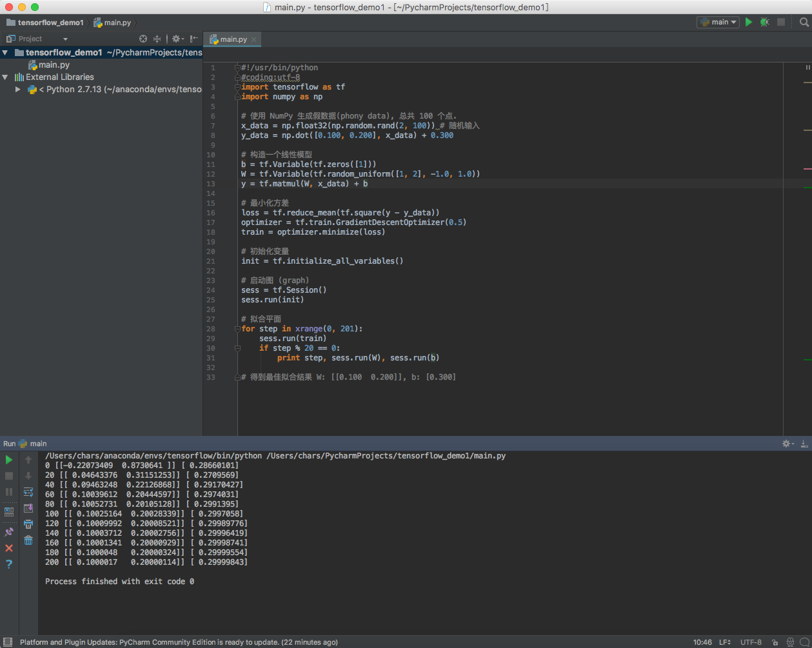The width and height of the screenshot is (812, 648).
Task: Click the line 13 code y = tf.matmul
Action: (x=304, y=184)
